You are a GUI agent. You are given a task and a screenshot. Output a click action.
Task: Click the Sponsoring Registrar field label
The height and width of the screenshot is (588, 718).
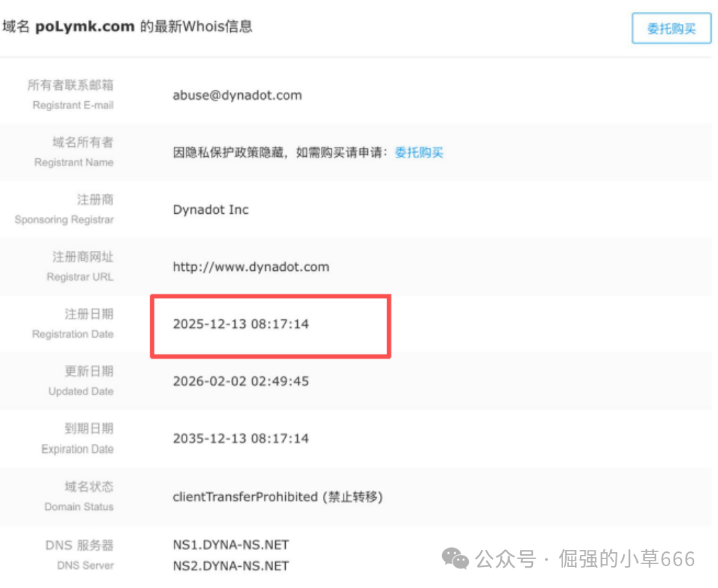tap(64, 219)
